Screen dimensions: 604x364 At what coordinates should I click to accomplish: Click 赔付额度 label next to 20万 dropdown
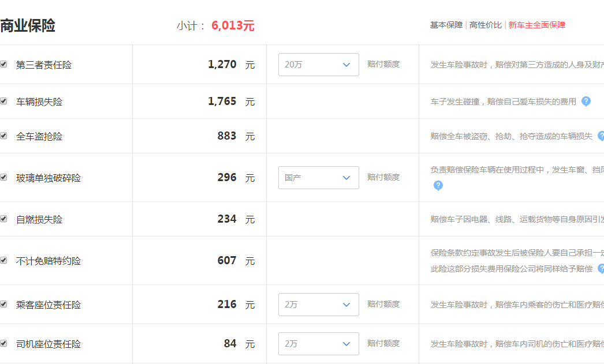click(x=383, y=64)
